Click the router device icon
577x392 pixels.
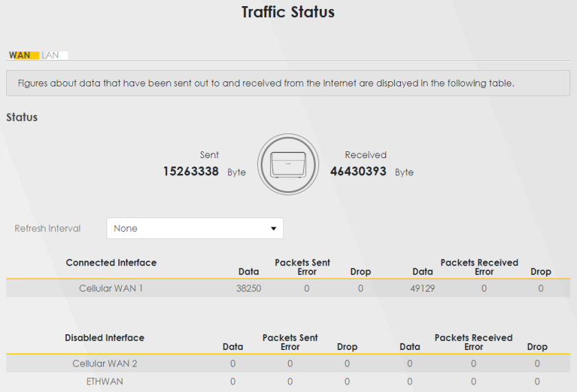(288, 165)
